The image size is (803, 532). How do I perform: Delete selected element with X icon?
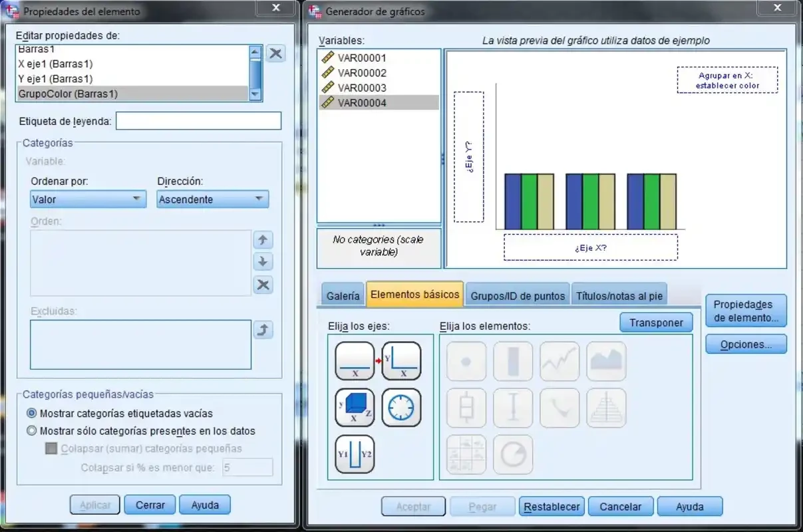tap(276, 54)
